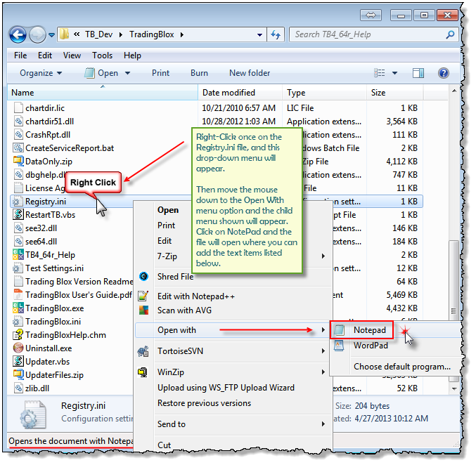This screenshot has width=476, height=465.
Task: Expand the Open button dropdown arrow
Action: pyautogui.click(x=127, y=73)
